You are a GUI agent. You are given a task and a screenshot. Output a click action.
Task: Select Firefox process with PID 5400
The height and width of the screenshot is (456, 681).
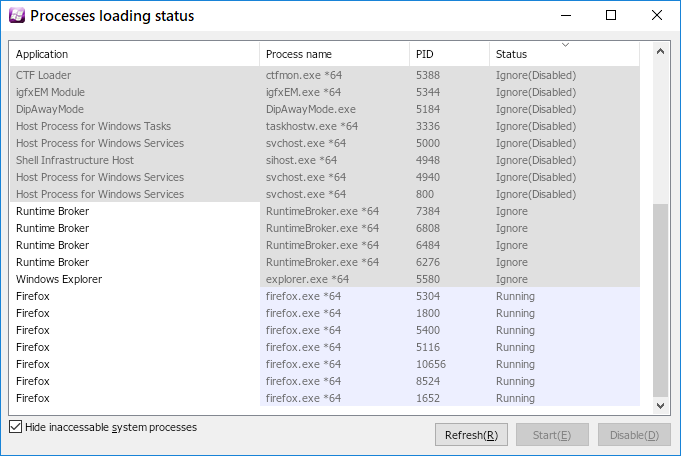coord(325,330)
